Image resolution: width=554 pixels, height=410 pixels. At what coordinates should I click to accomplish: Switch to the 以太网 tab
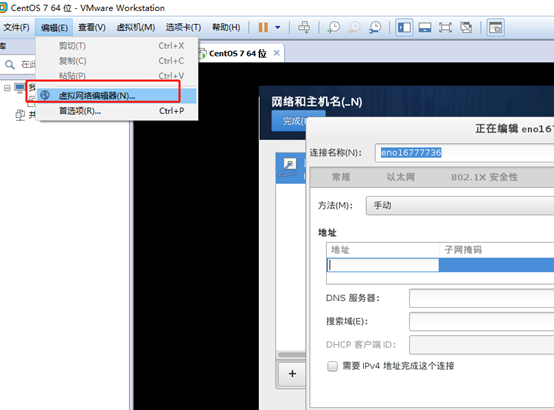tap(401, 177)
